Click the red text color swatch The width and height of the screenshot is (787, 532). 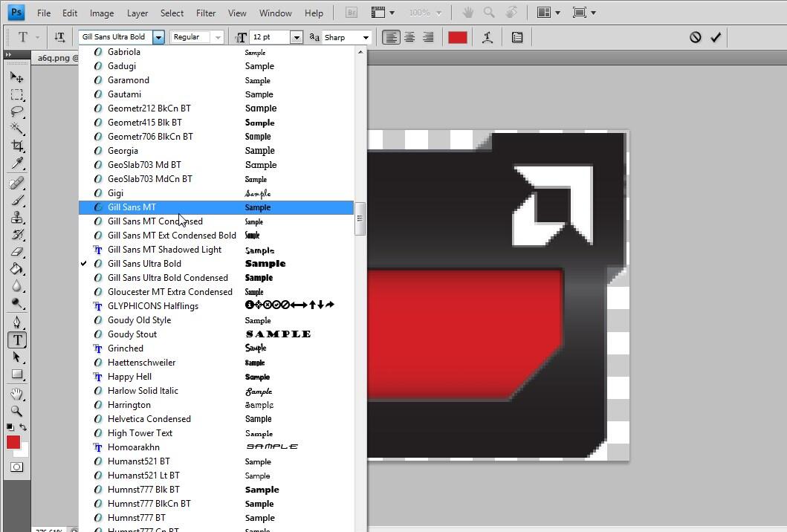pos(458,37)
